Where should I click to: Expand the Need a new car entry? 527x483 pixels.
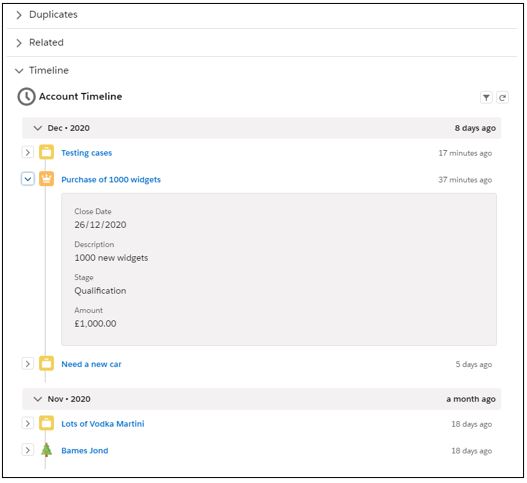(x=28, y=364)
